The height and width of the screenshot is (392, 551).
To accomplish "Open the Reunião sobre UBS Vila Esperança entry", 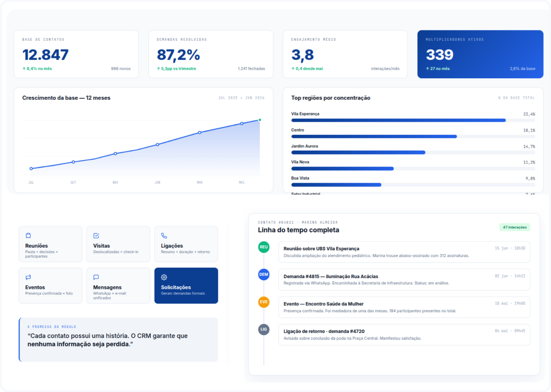I will coord(404,252).
